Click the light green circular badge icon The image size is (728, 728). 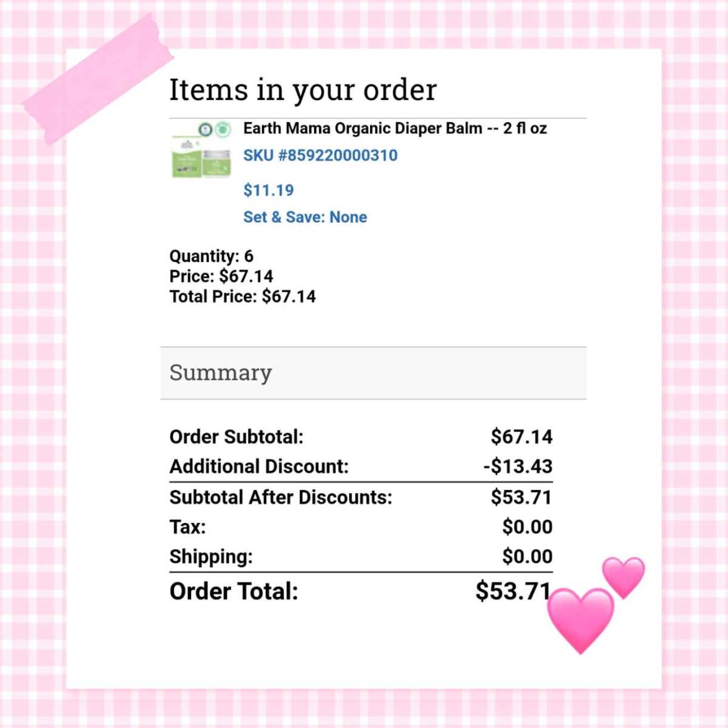223,129
